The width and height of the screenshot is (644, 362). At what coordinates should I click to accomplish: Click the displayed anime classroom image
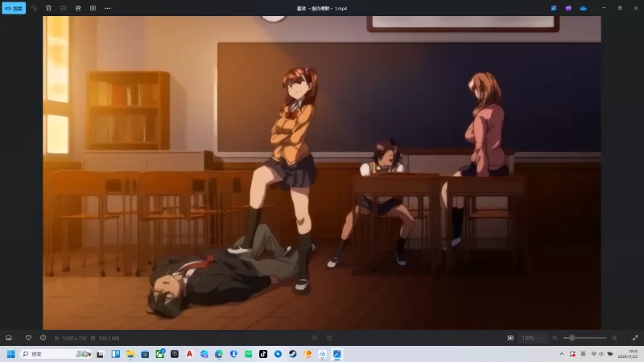click(x=322, y=173)
